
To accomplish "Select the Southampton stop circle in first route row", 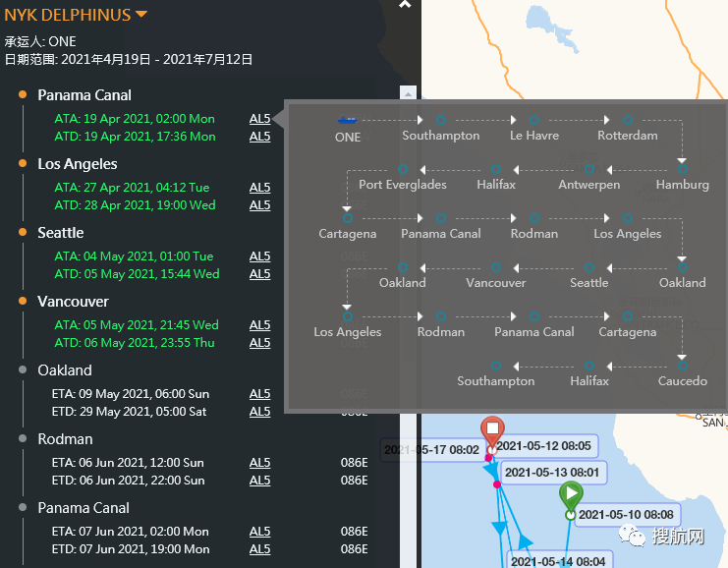I will click(441, 120).
